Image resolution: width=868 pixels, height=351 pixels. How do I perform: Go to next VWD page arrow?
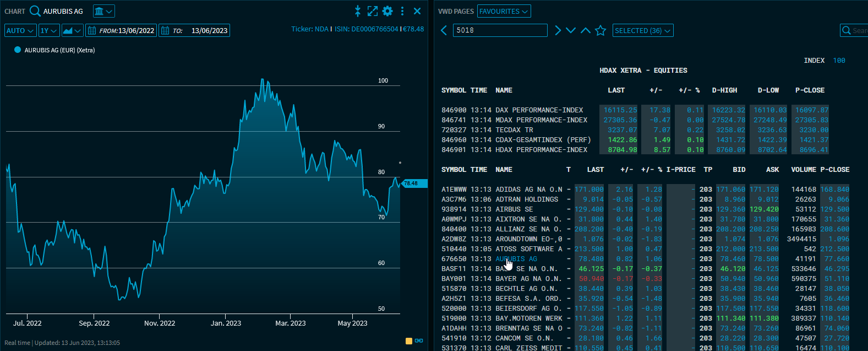coord(558,30)
